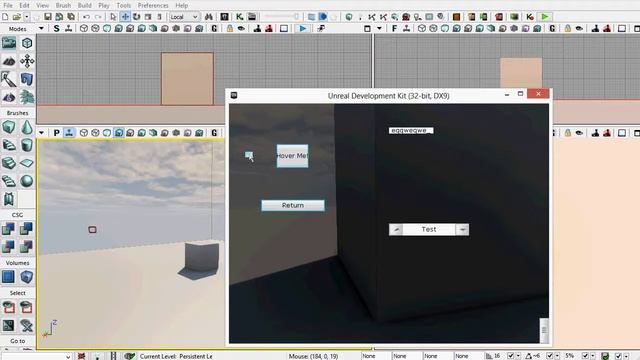Open the Brush menu

[x=63, y=5]
